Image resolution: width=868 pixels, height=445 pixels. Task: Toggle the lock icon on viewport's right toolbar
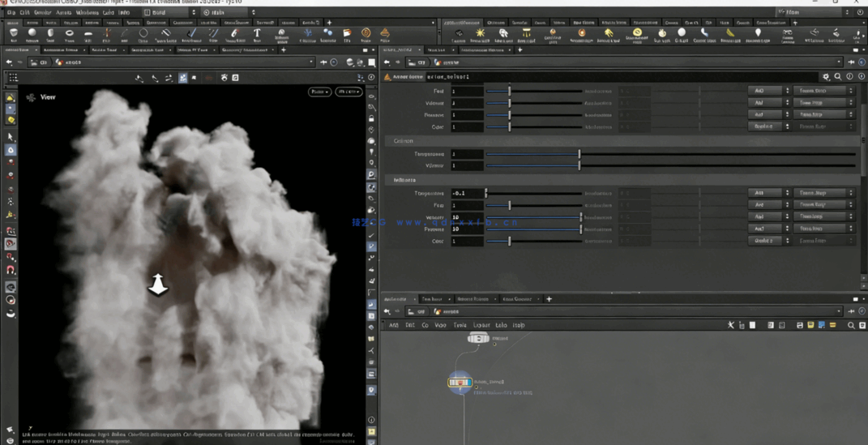pos(371,118)
